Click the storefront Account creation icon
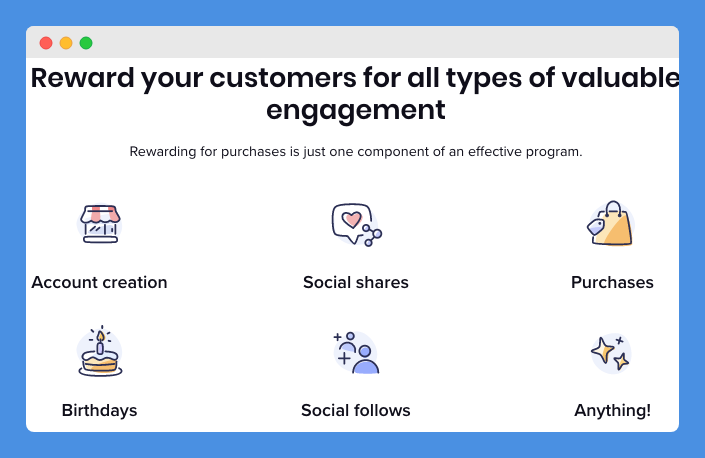 click(x=99, y=224)
